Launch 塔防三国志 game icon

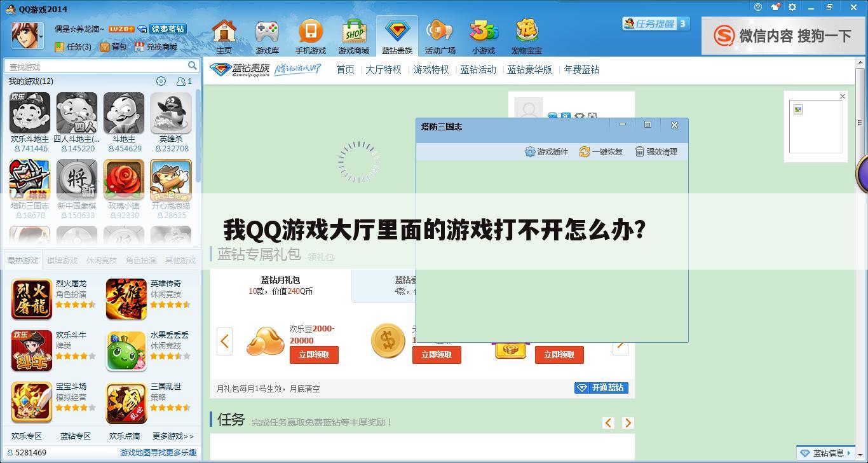(30, 180)
